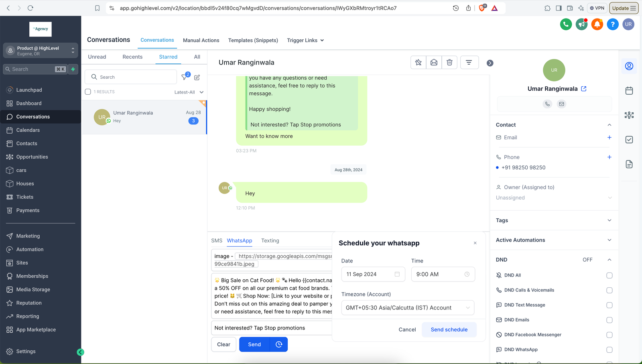
Task: Open the schedule clock icon beside Send
Action: click(279, 344)
